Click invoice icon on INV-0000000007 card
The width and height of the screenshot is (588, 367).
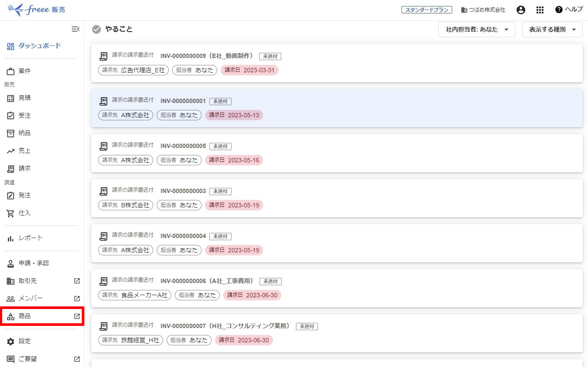[x=103, y=326]
